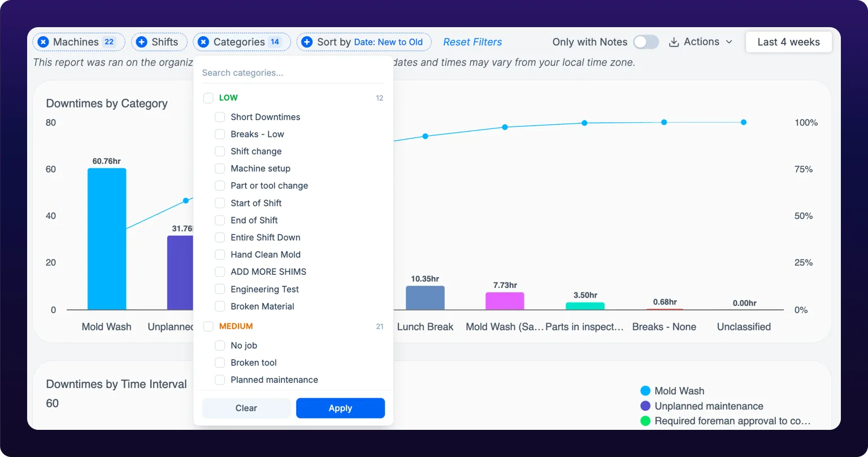Select the Hand Clean Mold checkbox
Screen dimensions: 868x457
pos(220,255)
